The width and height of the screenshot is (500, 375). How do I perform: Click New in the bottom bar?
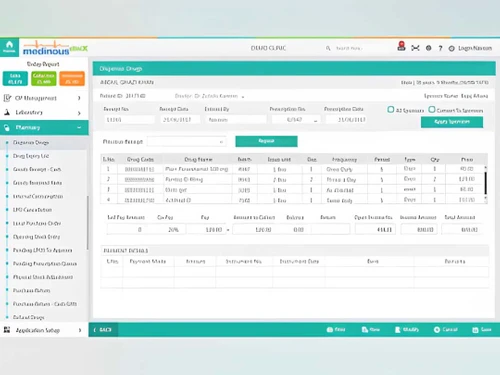[371, 330]
